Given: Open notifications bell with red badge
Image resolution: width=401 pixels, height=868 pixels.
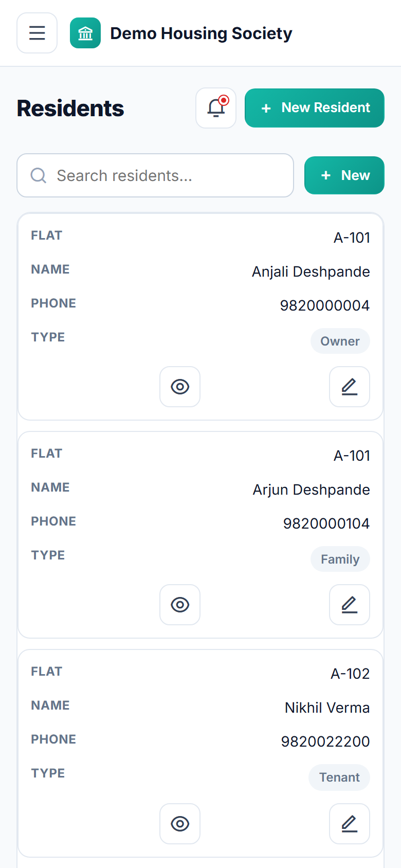Looking at the screenshot, I should point(216,108).
